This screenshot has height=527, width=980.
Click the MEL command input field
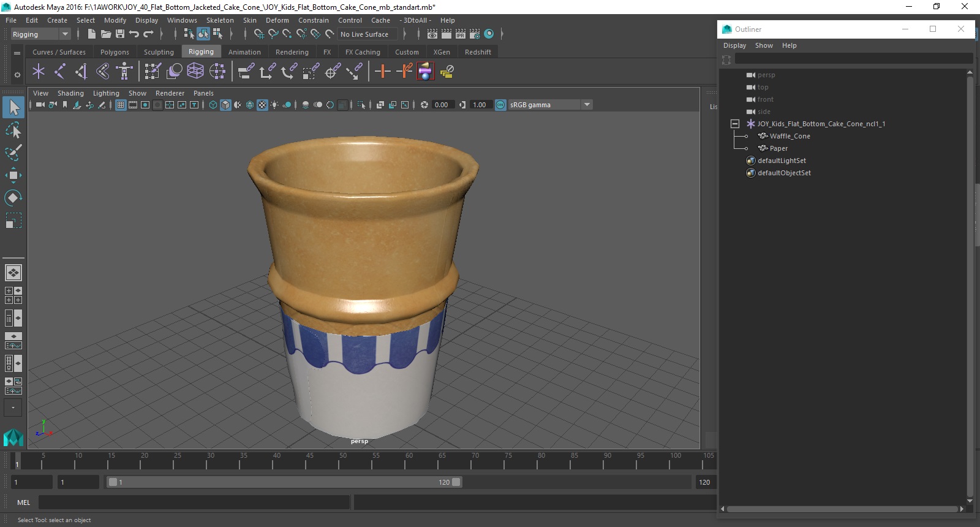point(194,502)
